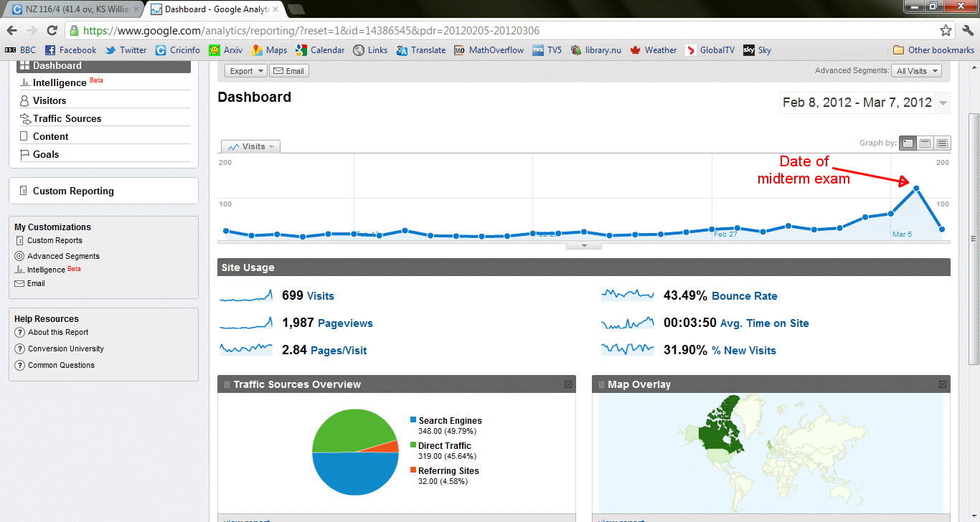Open Chrome wrench settings menu

tap(966, 31)
